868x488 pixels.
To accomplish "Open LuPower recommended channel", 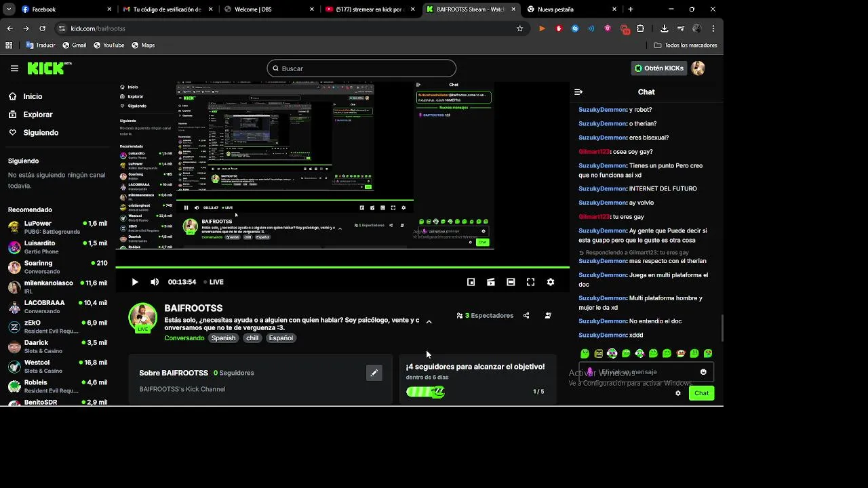I will pos(58,227).
